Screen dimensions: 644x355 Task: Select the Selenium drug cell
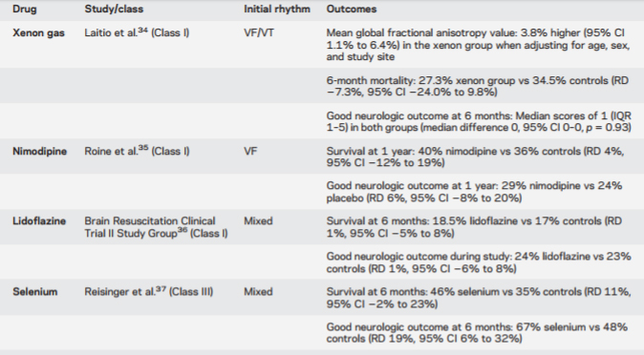35,292
